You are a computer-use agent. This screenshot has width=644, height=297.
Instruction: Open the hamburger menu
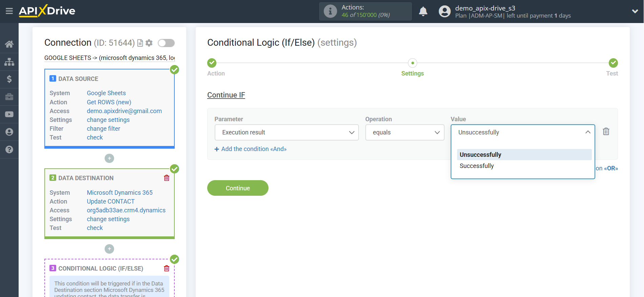coord(9,11)
